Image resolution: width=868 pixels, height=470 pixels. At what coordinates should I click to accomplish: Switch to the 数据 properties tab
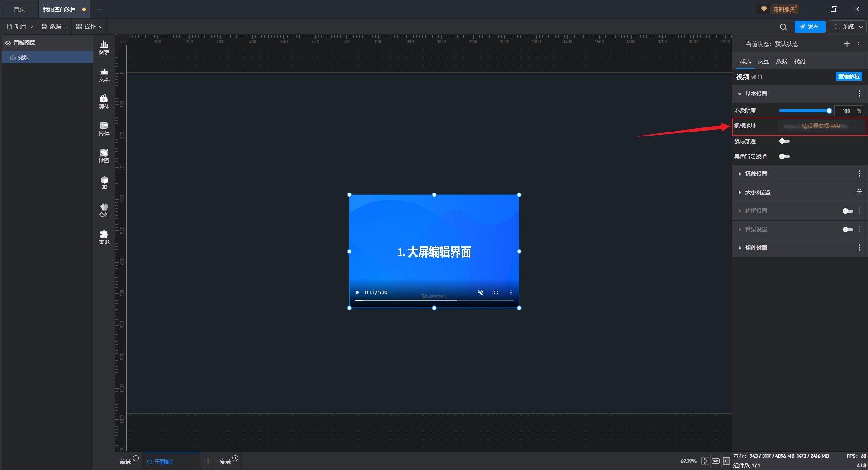tap(781, 61)
